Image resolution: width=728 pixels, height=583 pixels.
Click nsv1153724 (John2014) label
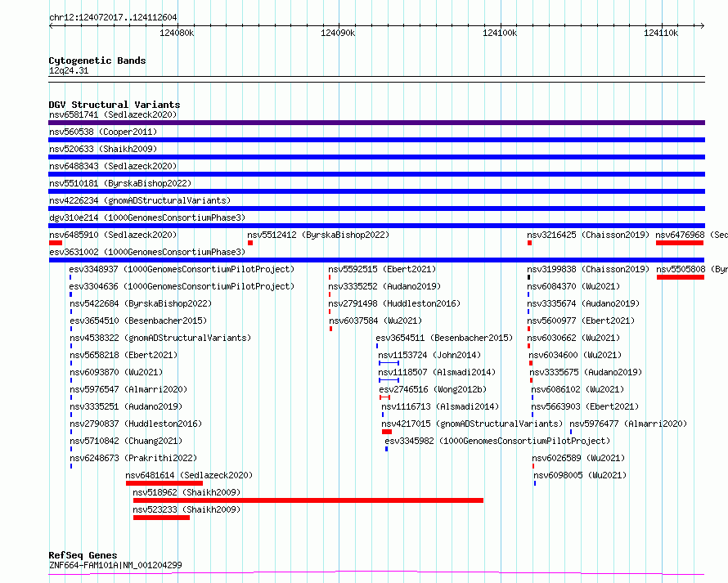429,355
